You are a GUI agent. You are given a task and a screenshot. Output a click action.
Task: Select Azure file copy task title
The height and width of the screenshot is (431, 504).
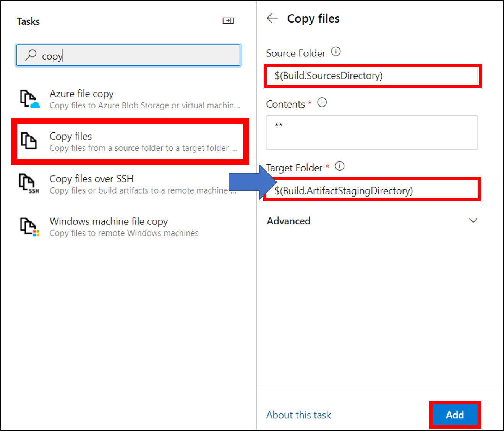(82, 94)
